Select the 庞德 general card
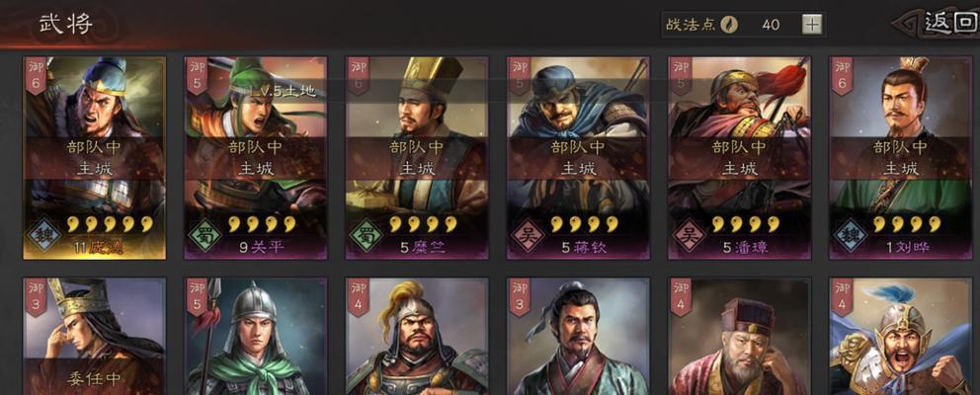 click(x=95, y=158)
